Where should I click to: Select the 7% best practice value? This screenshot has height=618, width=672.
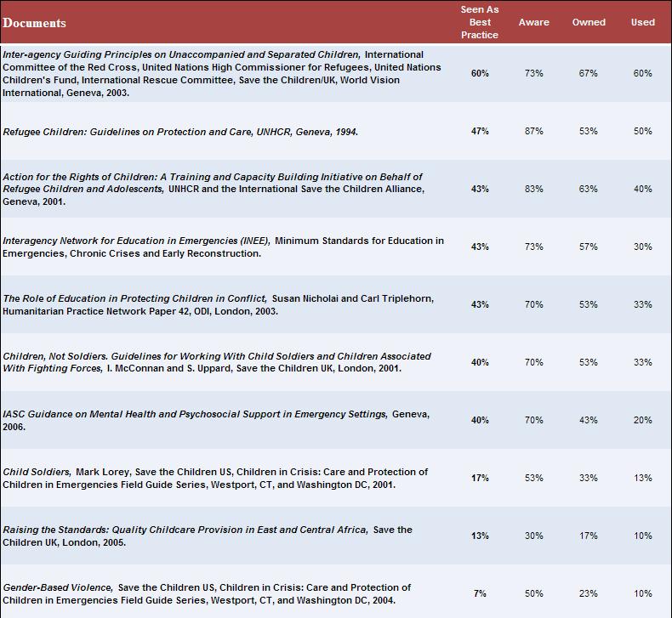click(x=480, y=593)
